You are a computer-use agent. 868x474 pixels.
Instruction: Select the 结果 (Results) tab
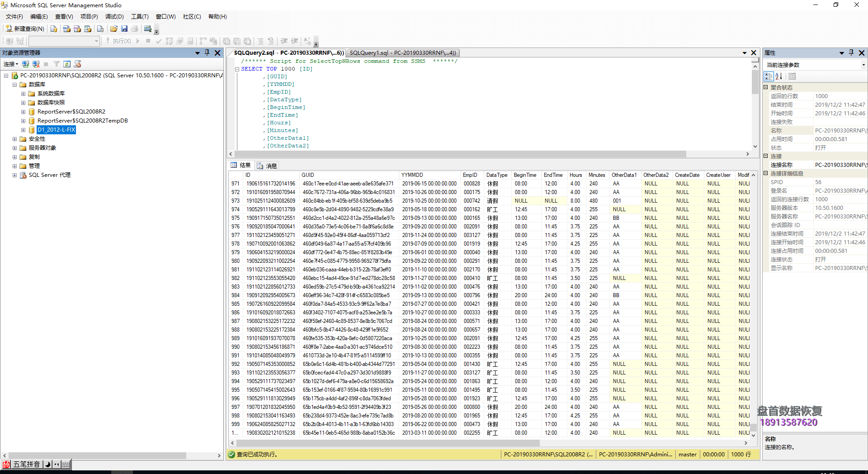pyautogui.click(x=241, y=166)
